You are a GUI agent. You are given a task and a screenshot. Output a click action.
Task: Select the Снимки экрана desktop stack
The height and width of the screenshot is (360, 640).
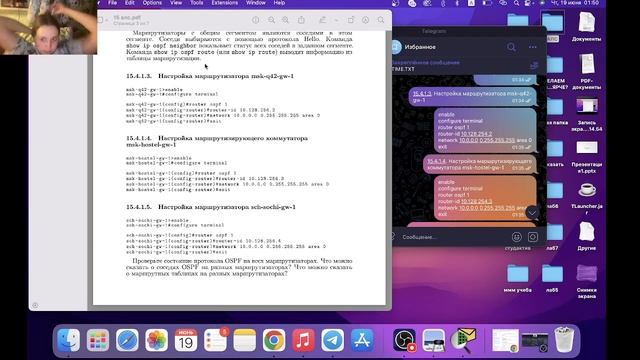click(587, 282)
